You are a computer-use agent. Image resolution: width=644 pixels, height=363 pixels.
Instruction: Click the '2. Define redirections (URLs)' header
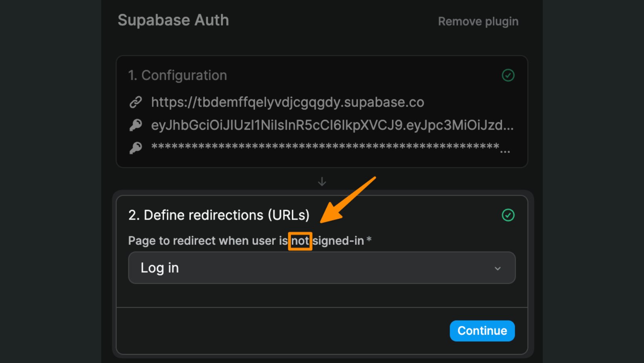pyautogui.click(x=219, y=214)
